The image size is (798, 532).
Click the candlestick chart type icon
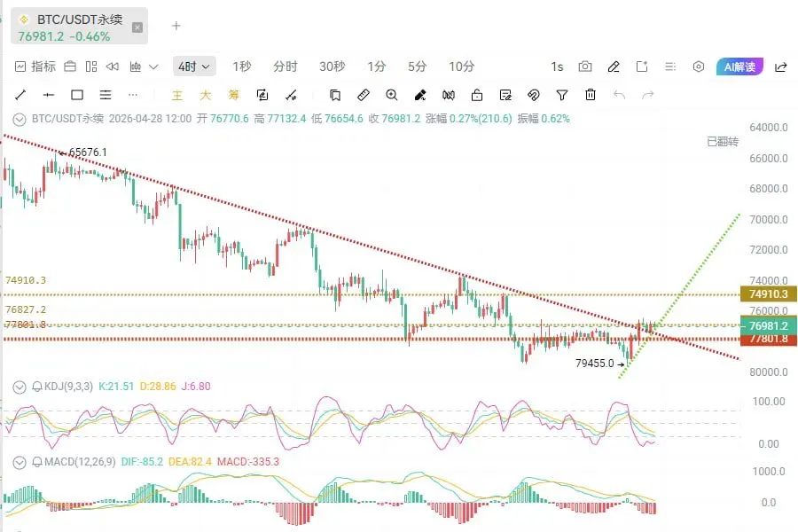pos(136,66)
